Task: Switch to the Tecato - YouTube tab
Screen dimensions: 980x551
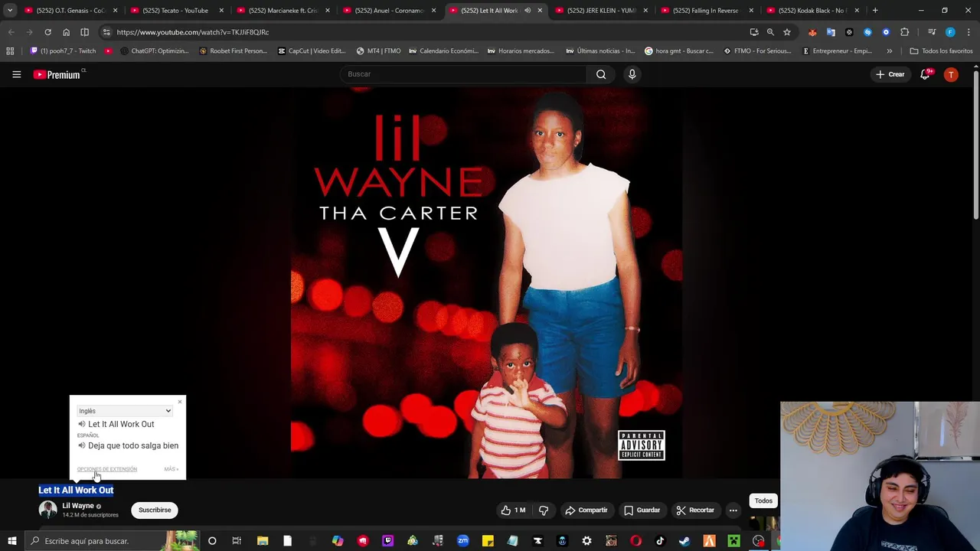Action: click(x=175, y=11)
